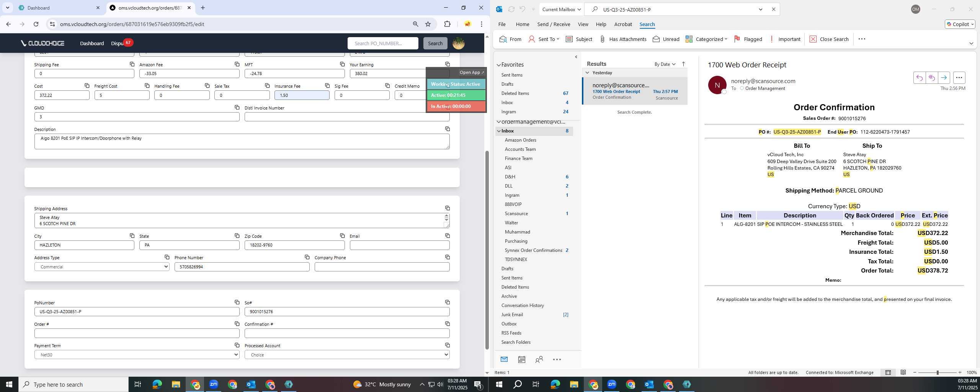
Task: Click the Disti Invoice Number field
Action: coord(347,117)
